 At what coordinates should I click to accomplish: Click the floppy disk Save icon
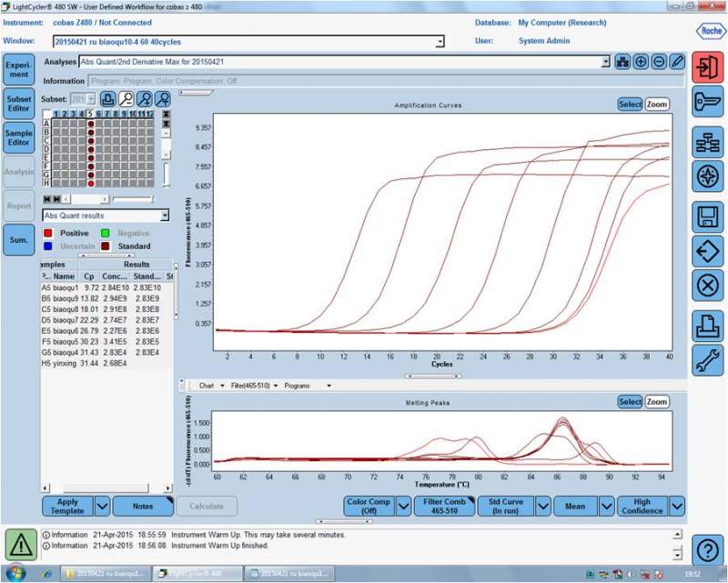[708, 217]
